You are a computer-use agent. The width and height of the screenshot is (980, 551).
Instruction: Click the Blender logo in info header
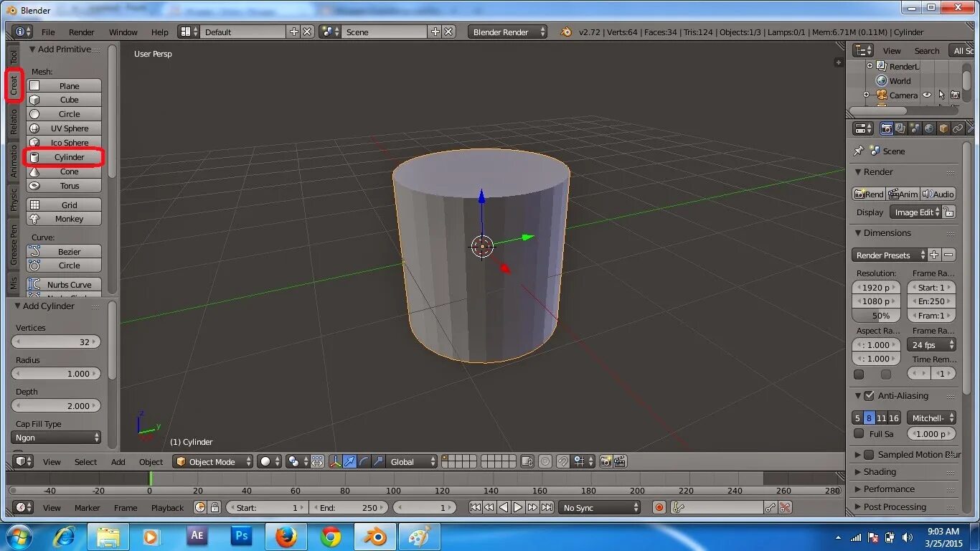566,32
